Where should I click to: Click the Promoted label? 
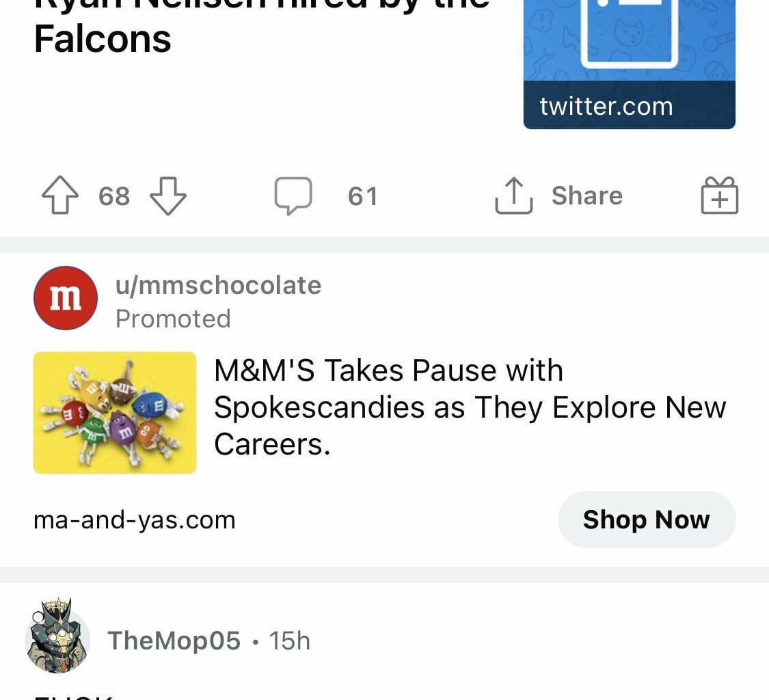click(173, 319)
